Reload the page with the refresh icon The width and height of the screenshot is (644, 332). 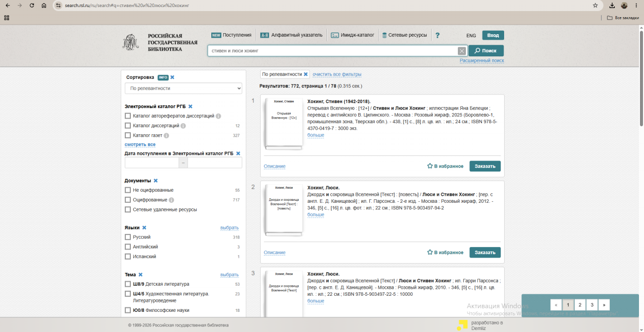pyautogui.click(x=32, y=6)
